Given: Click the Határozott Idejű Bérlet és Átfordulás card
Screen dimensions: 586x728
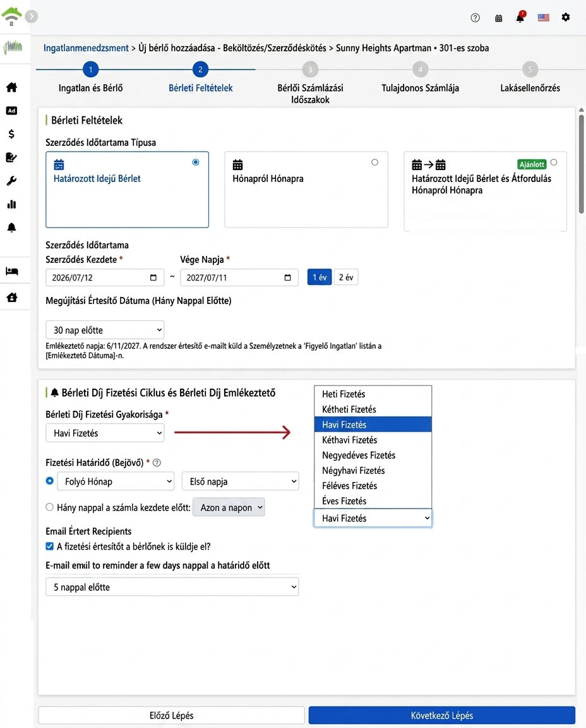Looking at the screenshot, I should coord(486,191).
